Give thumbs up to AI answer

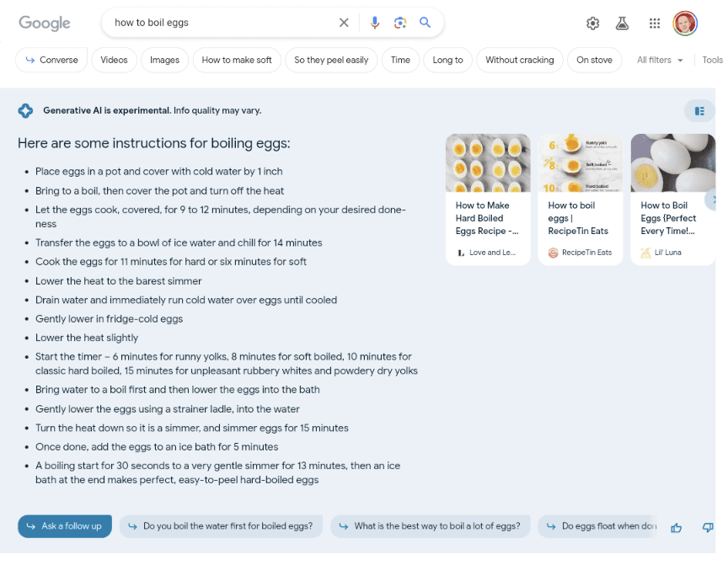tap(676, 527)
